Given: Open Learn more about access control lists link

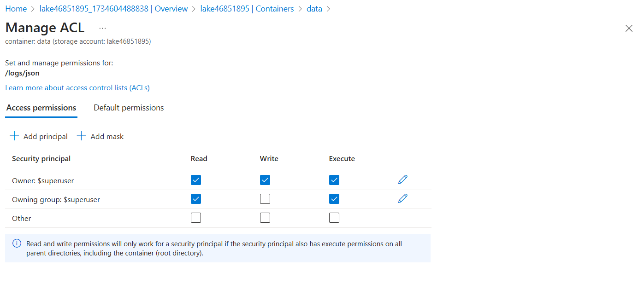Looking at the screenshot, I should coord(77,87).
